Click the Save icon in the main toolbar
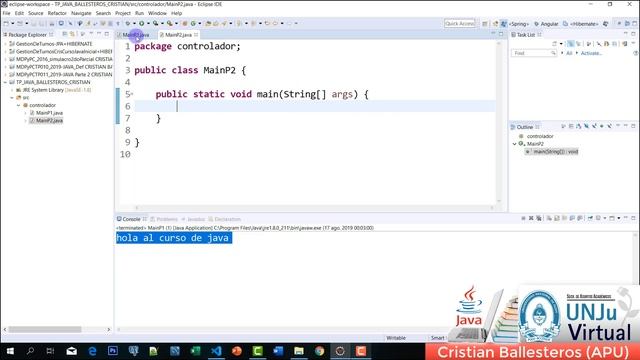The height and width of the screenshot is (360, 640). pyautogui.click(x=34, y=23)
